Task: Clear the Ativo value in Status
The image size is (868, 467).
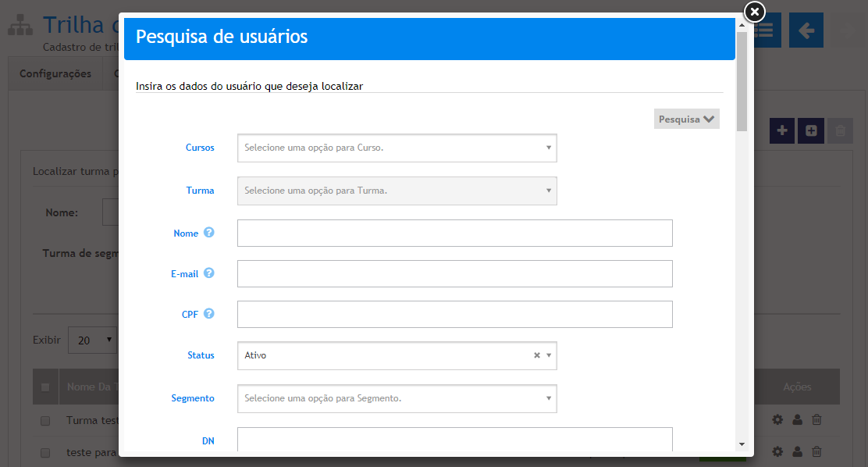Action: pos(536,355)
